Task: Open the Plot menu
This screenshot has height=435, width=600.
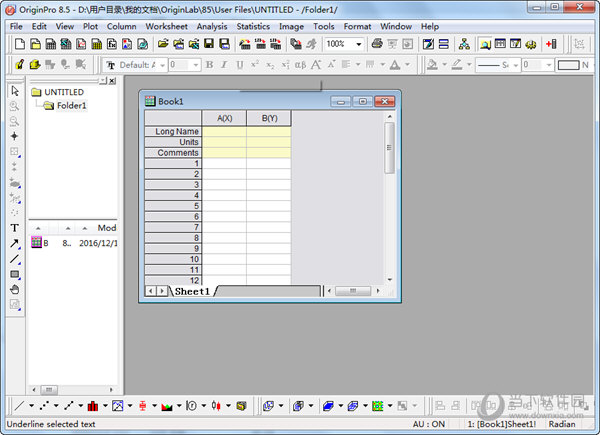Action: (90, 26)
